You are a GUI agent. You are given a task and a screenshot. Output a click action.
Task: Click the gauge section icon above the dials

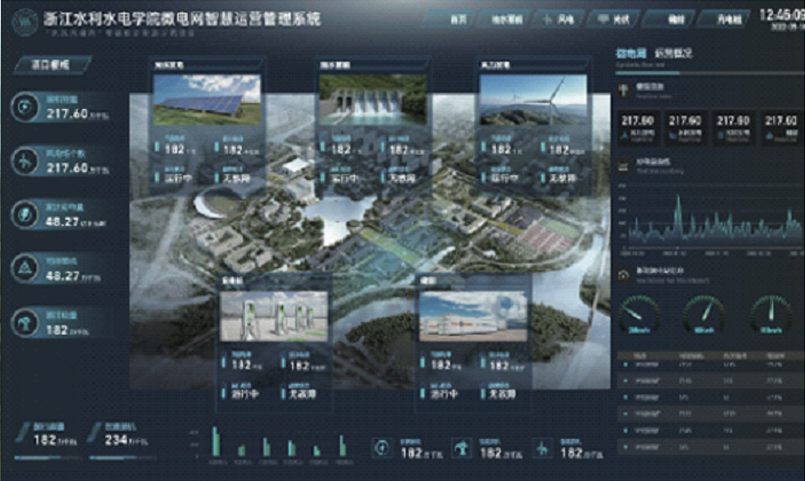[624, 275]
